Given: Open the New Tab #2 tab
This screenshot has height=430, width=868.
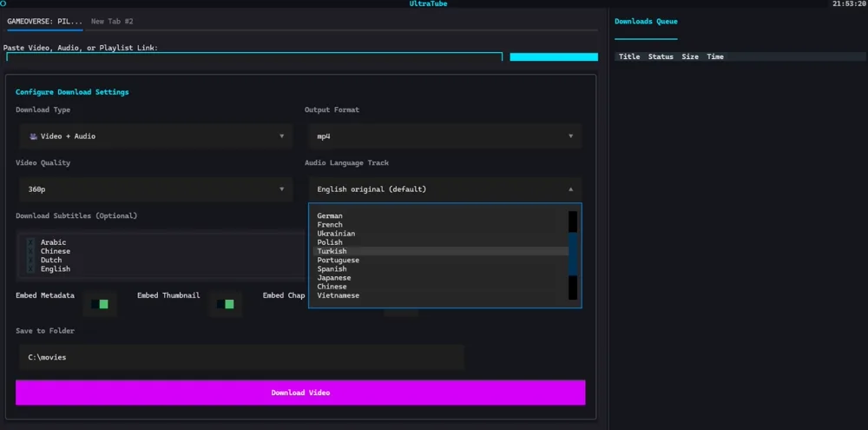Looking at the screenshot, I should coord(112,22).
